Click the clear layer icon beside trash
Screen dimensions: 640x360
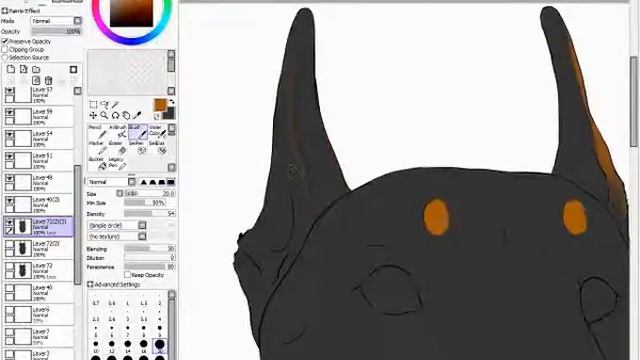coord(36,80)
